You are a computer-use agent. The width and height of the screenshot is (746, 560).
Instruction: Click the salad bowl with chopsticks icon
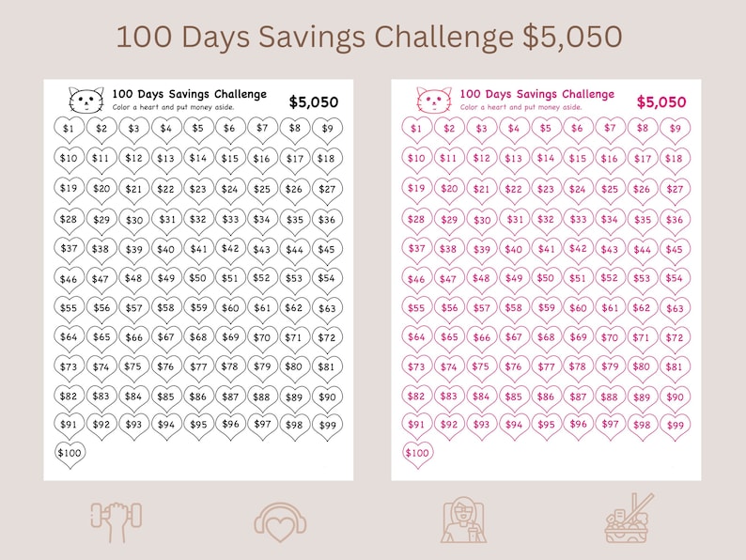pos(629,519)
